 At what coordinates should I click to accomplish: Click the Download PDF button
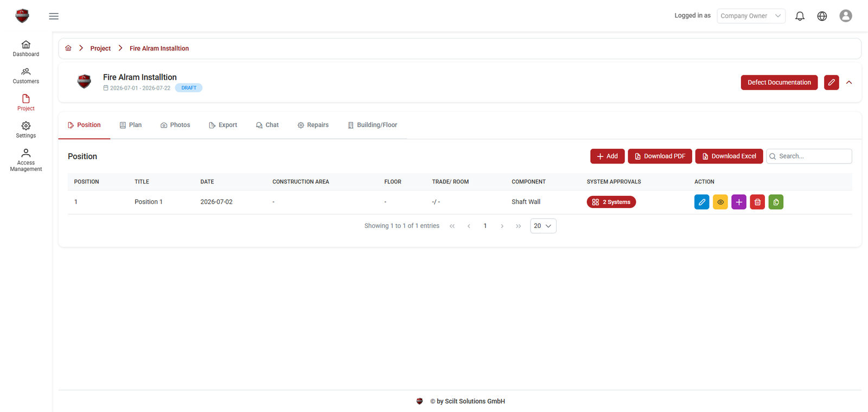660,156
